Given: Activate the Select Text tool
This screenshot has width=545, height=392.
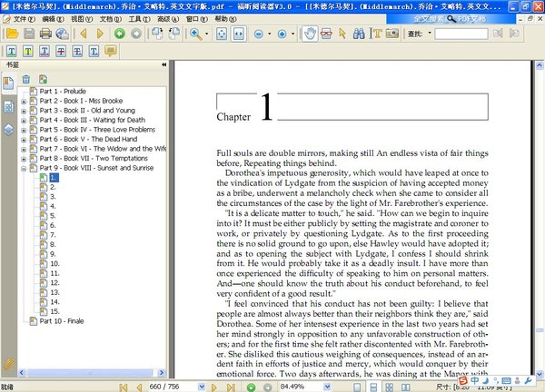Looking at the screenshot, I should (x=376, y=34).
